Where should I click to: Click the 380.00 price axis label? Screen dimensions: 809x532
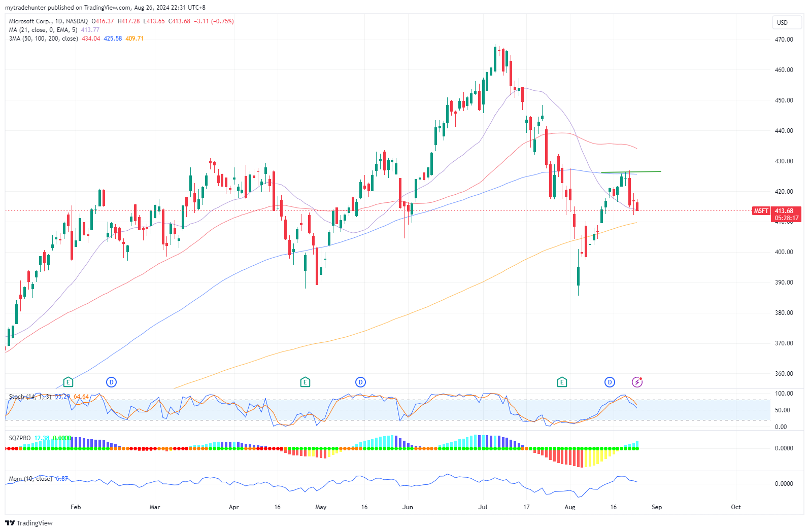click(784, 313)
